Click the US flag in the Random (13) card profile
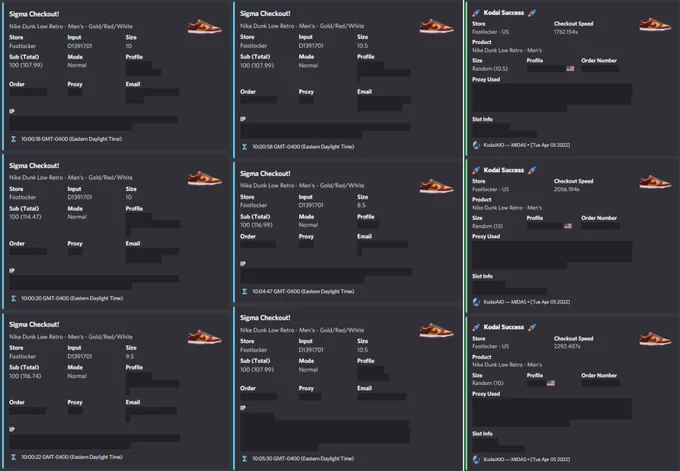The width and height of the screenshot is (680, 471). coord(568,226)
